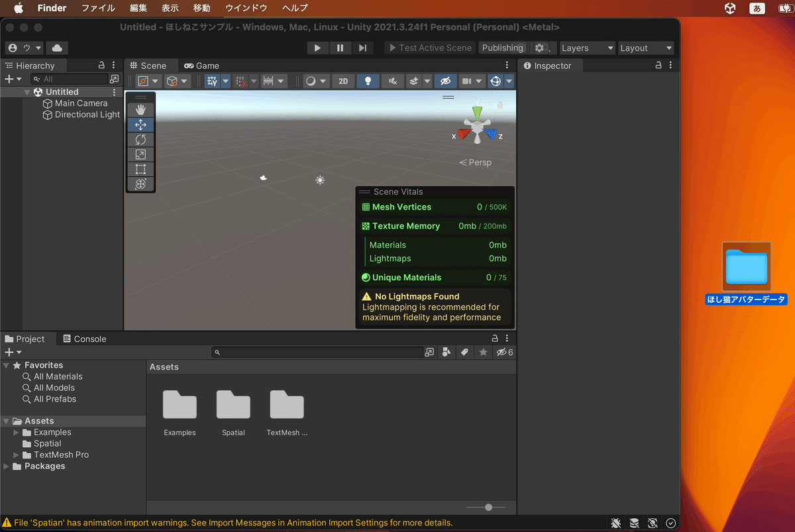Toggle grid visibility button
This screenshot has height=532, width=795.
[212, 81]
